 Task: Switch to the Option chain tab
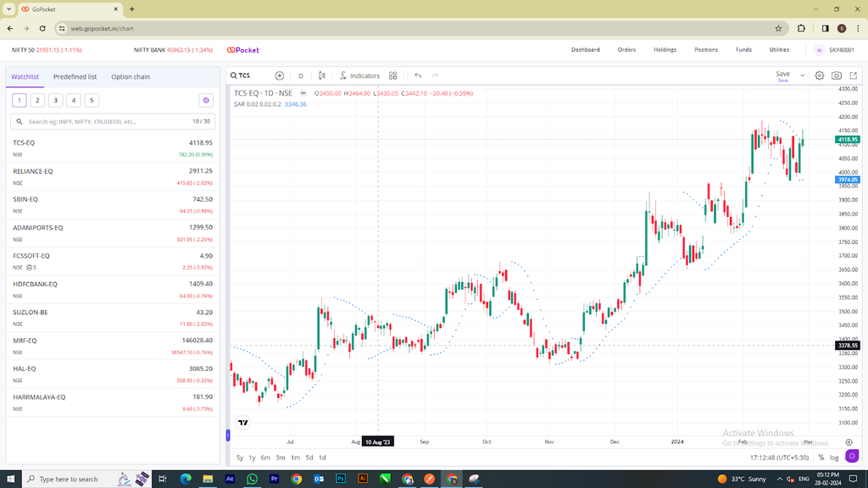point(131,77)
